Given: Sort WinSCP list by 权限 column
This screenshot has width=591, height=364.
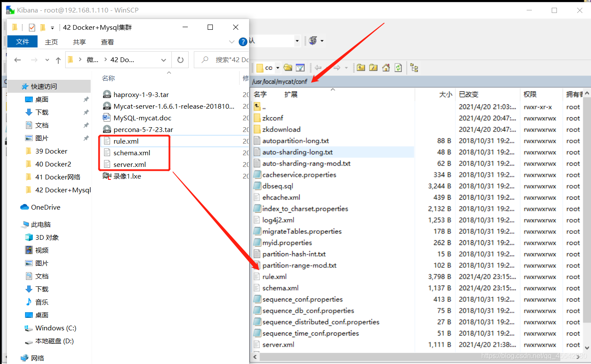Looking at the screenshot, I should coord(530,94).
